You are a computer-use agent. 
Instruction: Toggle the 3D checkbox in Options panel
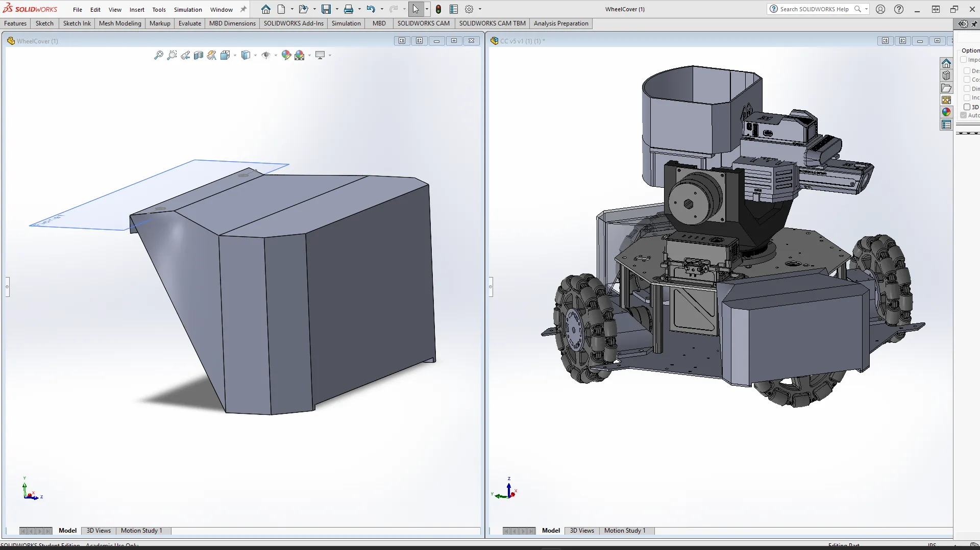tap(967, 107)
